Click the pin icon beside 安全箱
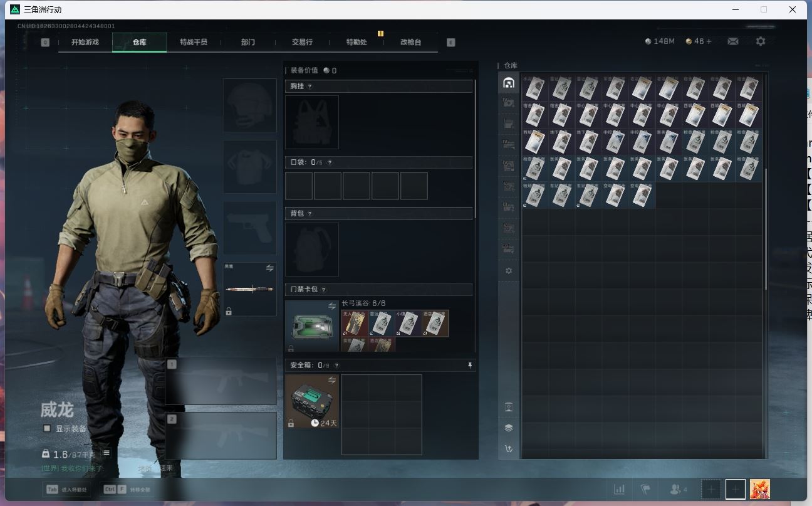Image resolution: width=812 pixels, height=506 pixels. pos(470,365)
